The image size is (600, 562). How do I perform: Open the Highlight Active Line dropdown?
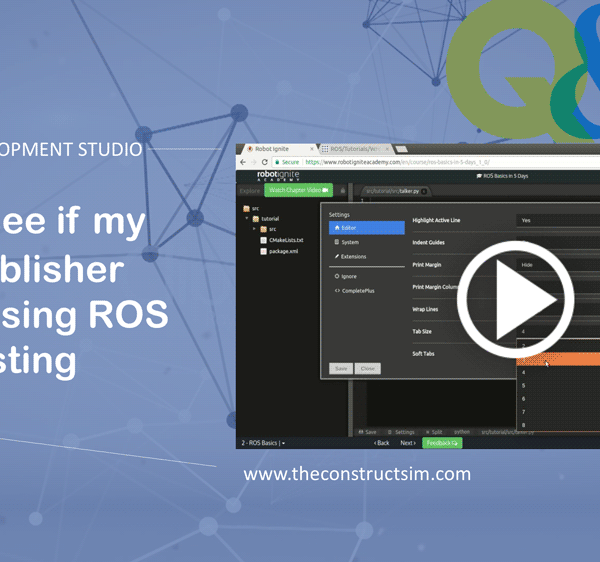pos(557,220)
